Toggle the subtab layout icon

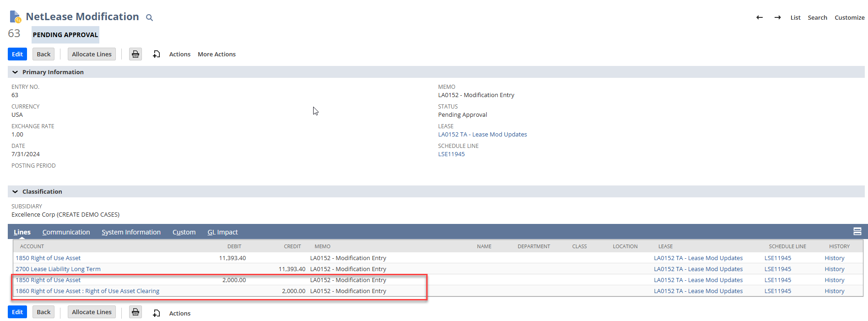857,232
